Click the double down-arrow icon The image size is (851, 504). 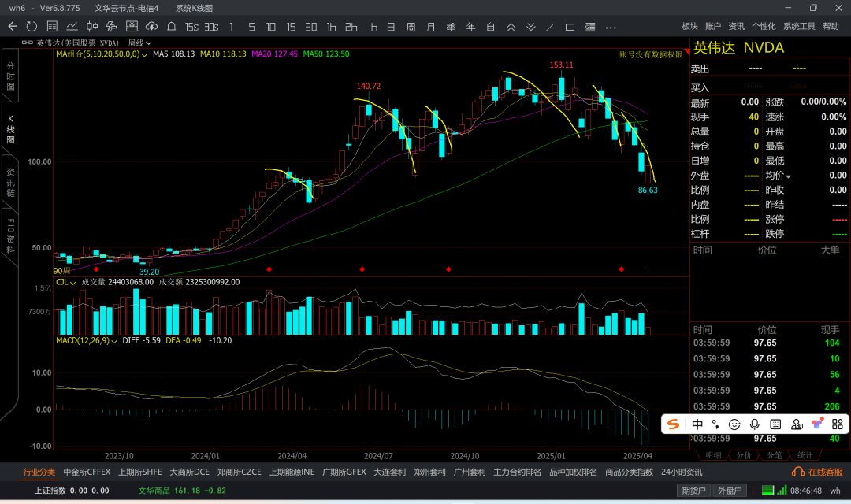531,27
